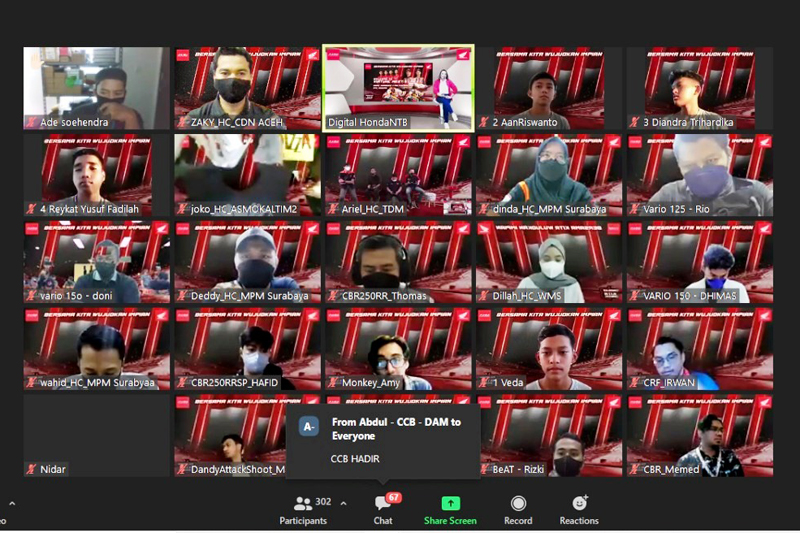
Task: Click the muted mic icon beside CBR250RRSP_HAFID
Action: click(x=182, y=382)
